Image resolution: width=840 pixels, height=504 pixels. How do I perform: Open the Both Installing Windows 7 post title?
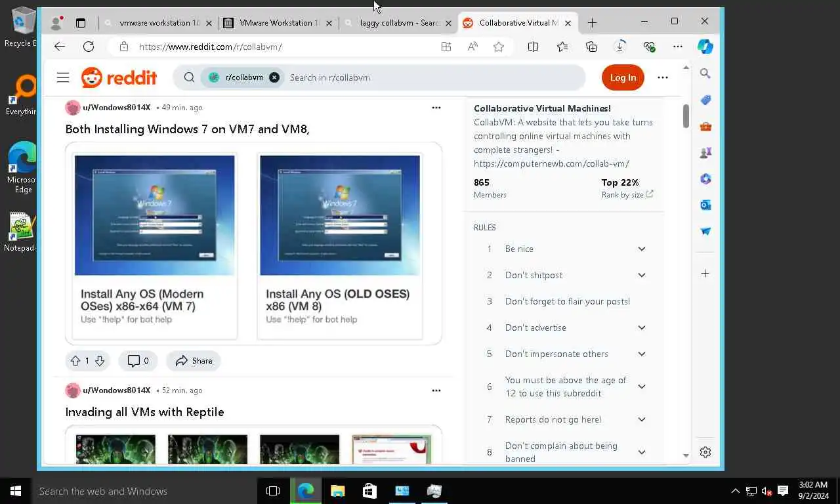click(x=187, y=129)
